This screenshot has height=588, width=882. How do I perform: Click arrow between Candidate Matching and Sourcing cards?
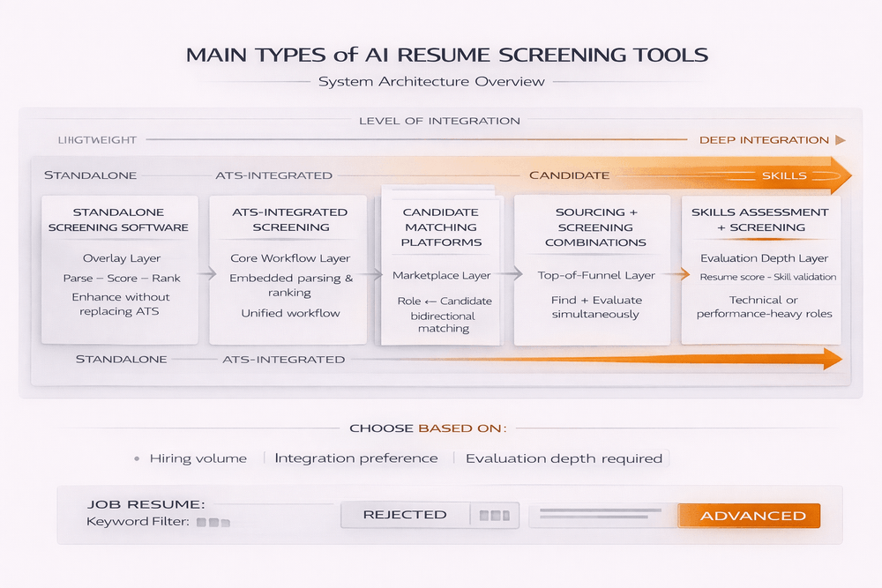pos(505,275)
